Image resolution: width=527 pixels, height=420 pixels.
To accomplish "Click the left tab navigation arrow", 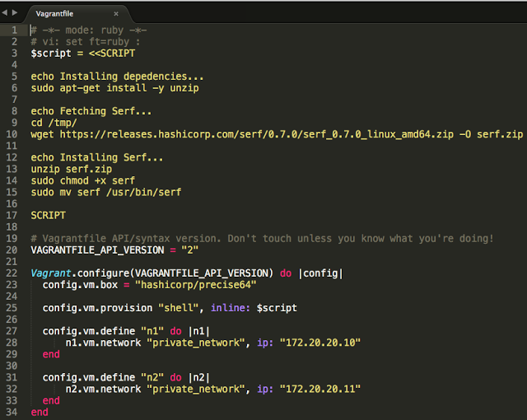I will pos(5,13).
